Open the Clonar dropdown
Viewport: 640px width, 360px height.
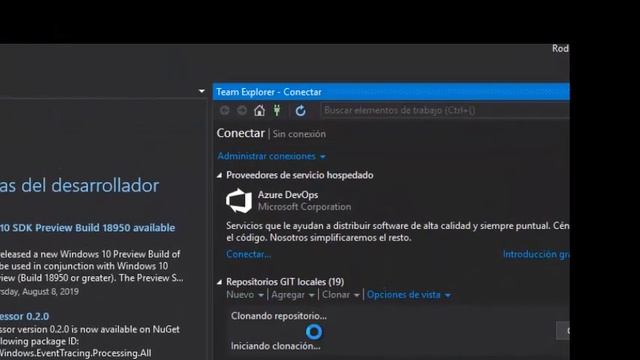point(340,295)
